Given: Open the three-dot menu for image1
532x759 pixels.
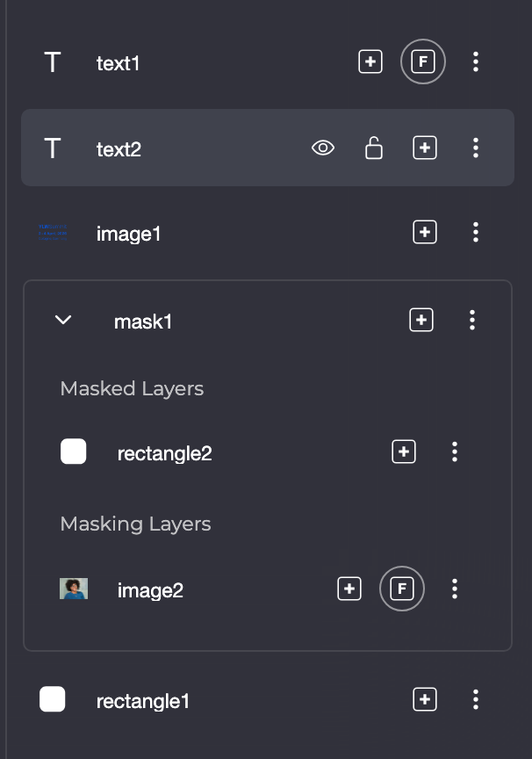Looking at the screenshot, I should (x=476, y=232).
